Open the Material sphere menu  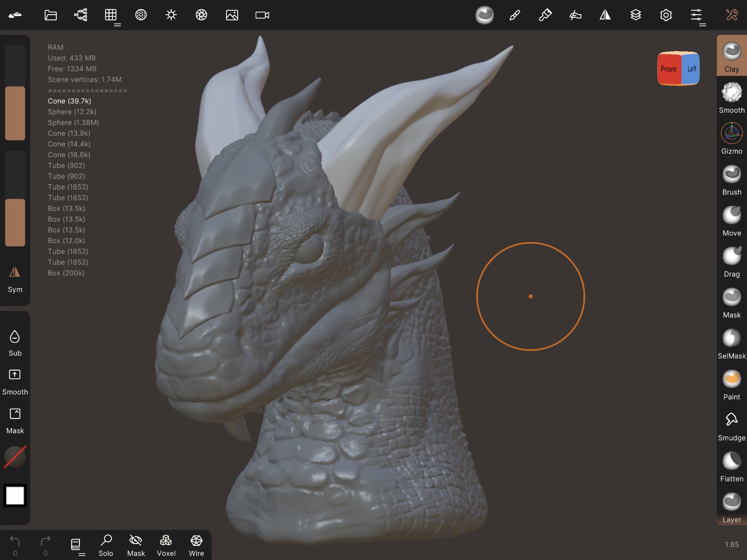point(141,15)
